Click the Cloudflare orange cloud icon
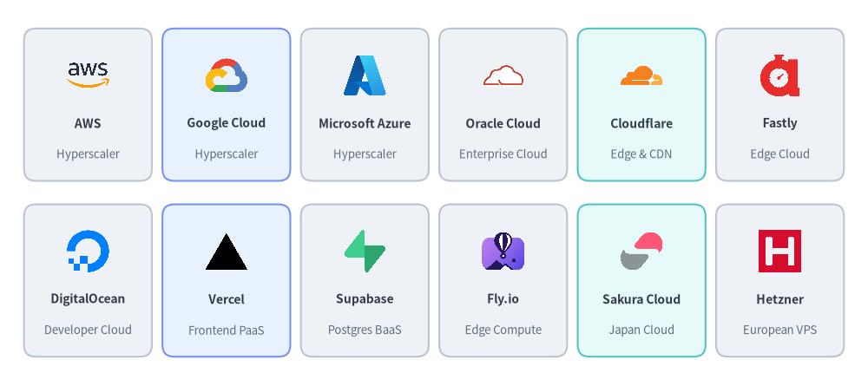The height and width of the screenshot is (386, 868). click(641, 75)
